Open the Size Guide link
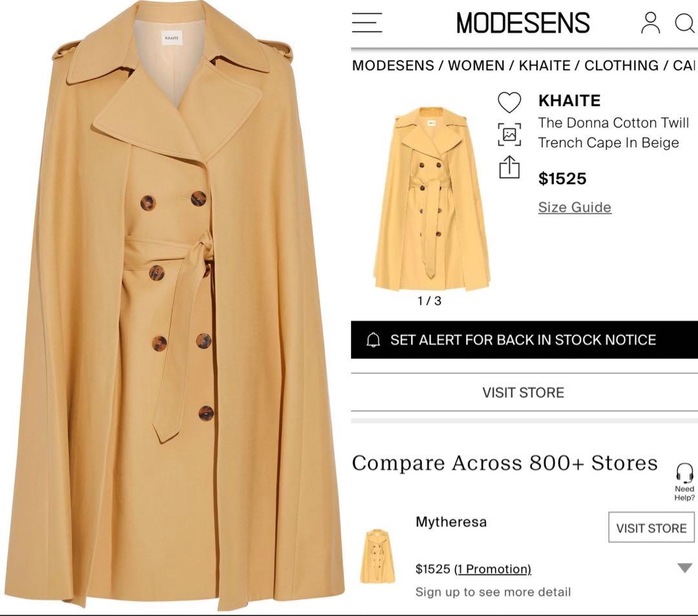Image resolution: width=698 pixels, height=616 pixels. click(575, 207)
